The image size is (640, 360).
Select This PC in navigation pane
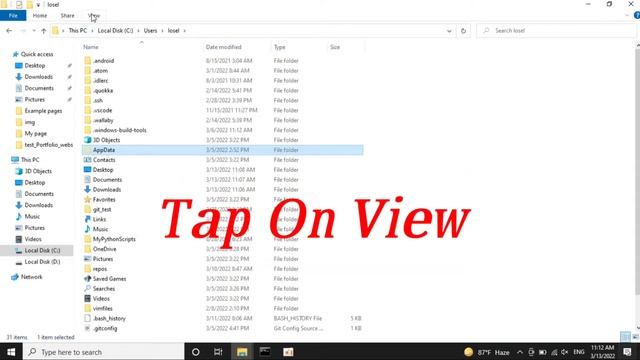(30, 160)
